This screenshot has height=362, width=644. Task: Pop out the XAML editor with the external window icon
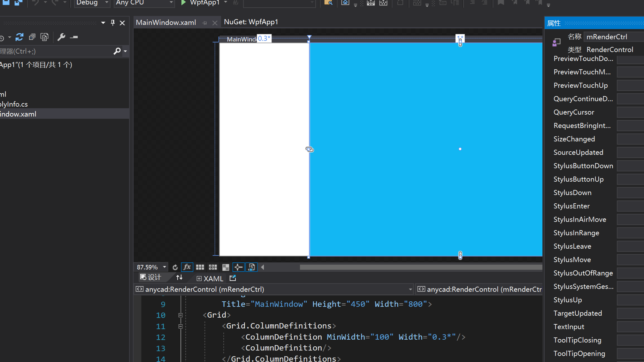tap(233, 278)
